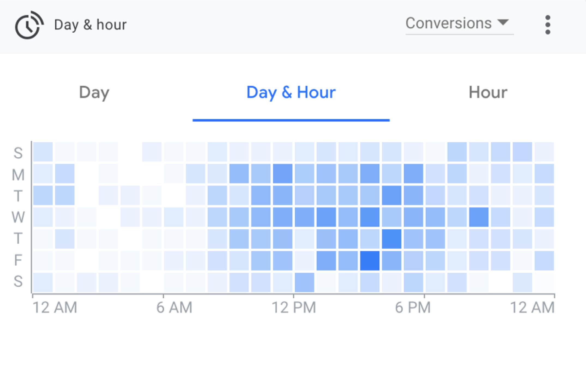Click the dark Wednesday 8 PM heatmap cell

(x=479, y=217)
